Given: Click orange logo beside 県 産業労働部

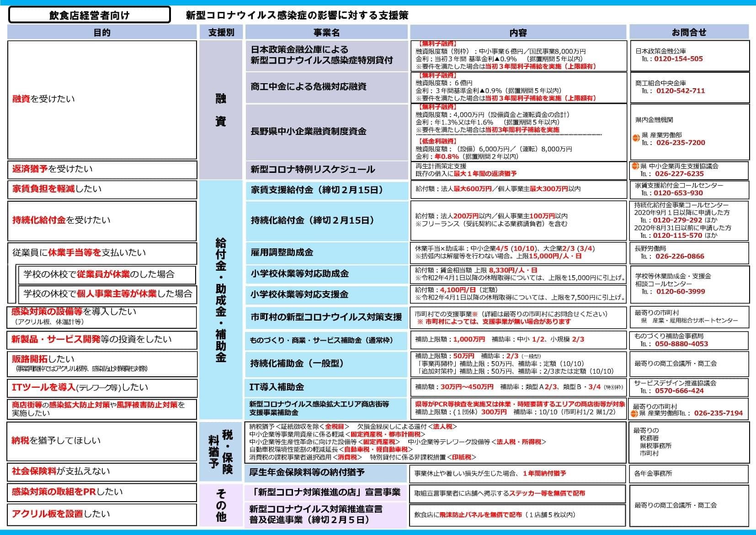Looking at the screenshot, I should pyautogui.click(x=636, y=137).
